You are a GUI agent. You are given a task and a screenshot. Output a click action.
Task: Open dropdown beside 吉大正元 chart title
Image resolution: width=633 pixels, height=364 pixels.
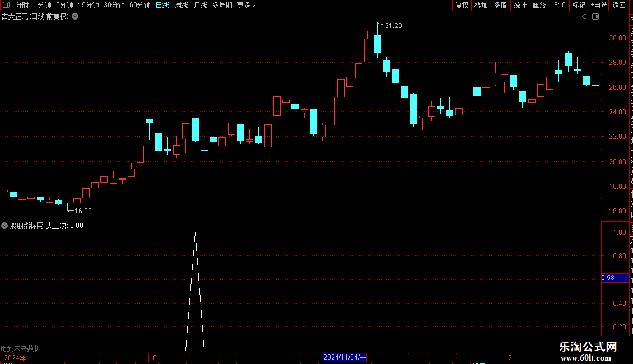[75, 17]
